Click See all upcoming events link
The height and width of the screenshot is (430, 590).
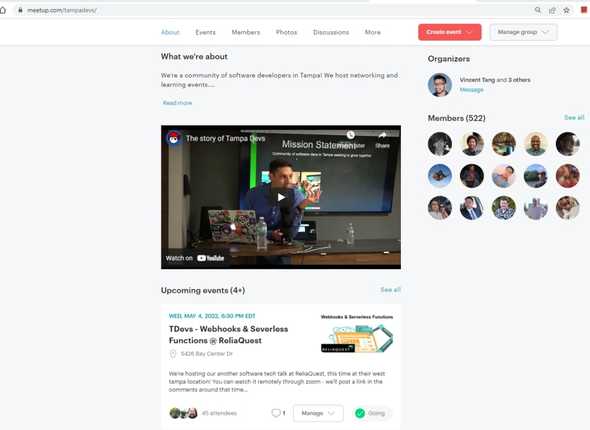[x=391, y=290]
